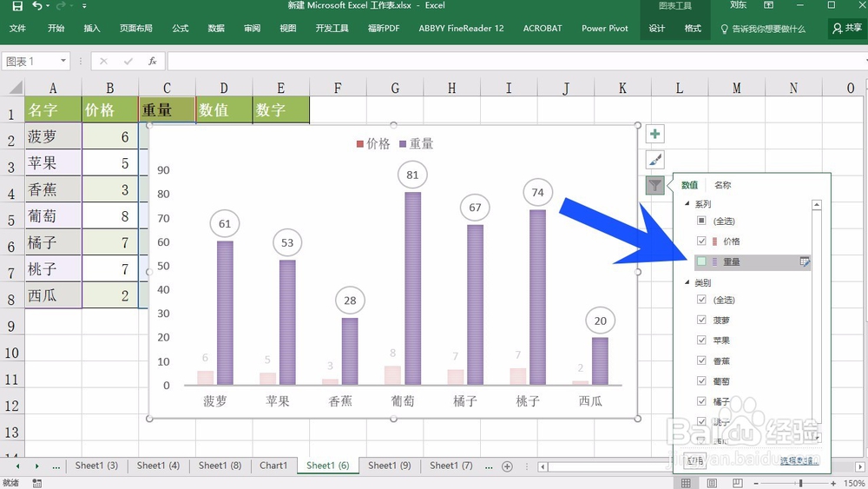Click the 重量 legend entry
Screen dimensions: 868x489
(417, 144)
